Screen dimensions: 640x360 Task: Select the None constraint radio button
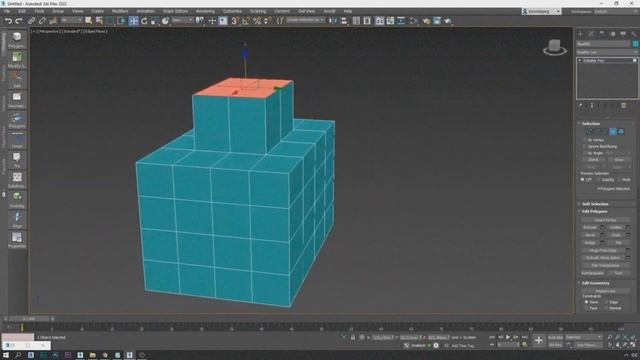[586, 302]
